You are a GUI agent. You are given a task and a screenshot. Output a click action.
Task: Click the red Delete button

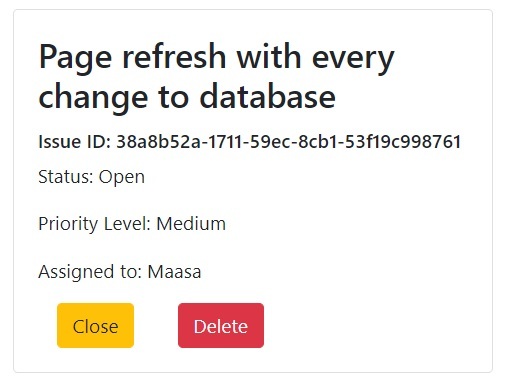221,325
